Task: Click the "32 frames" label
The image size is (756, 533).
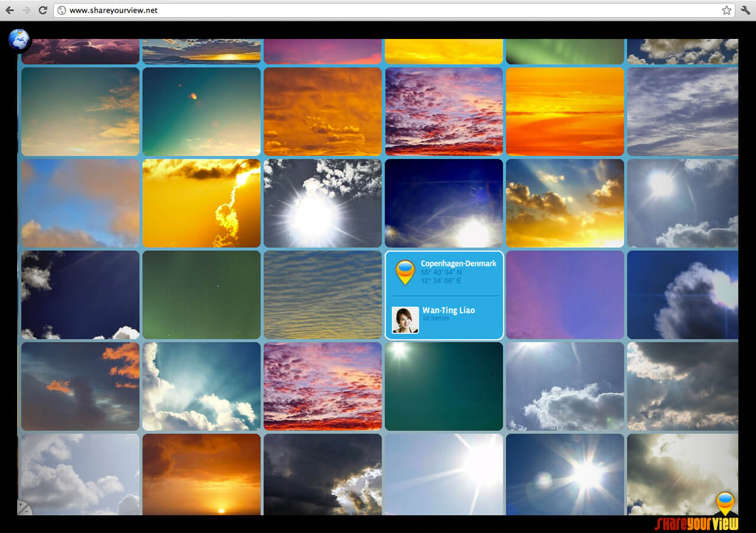Action: (436, 318)
